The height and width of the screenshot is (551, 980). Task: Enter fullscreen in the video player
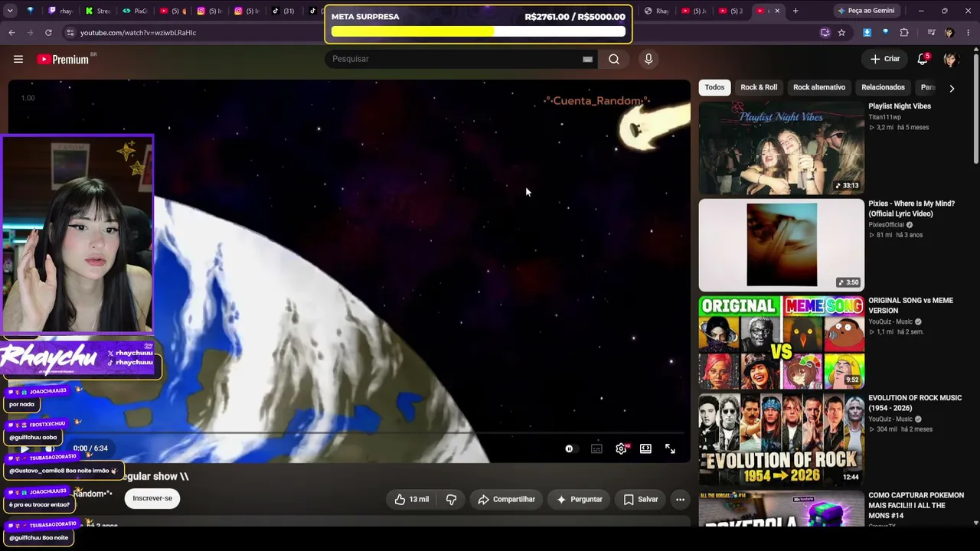670,448
